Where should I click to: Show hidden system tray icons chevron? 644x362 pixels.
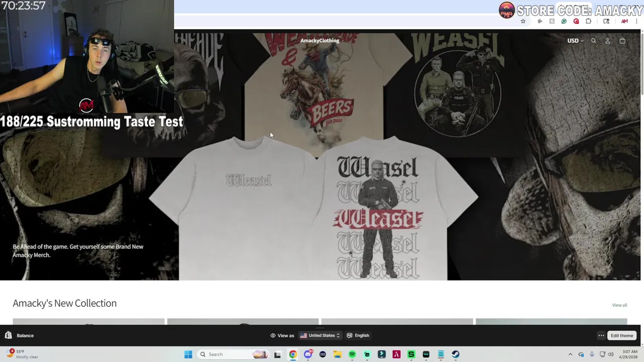coord(570,354)
